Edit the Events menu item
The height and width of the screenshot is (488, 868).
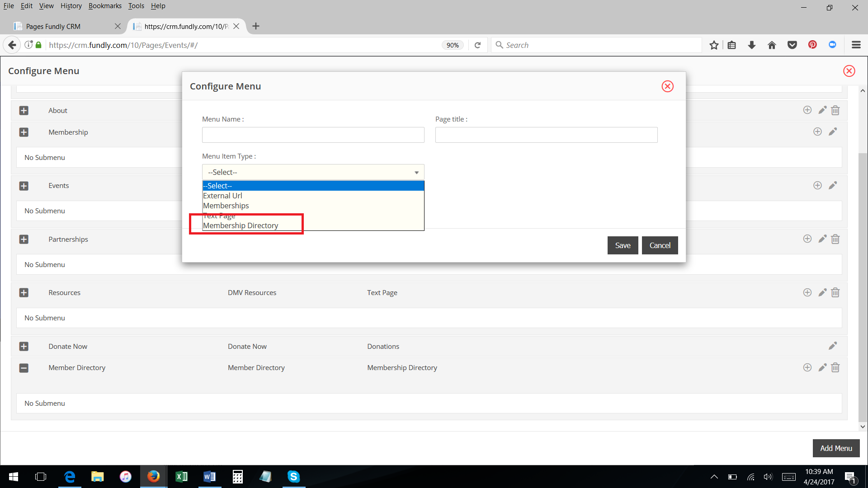(x=833, y=185)
